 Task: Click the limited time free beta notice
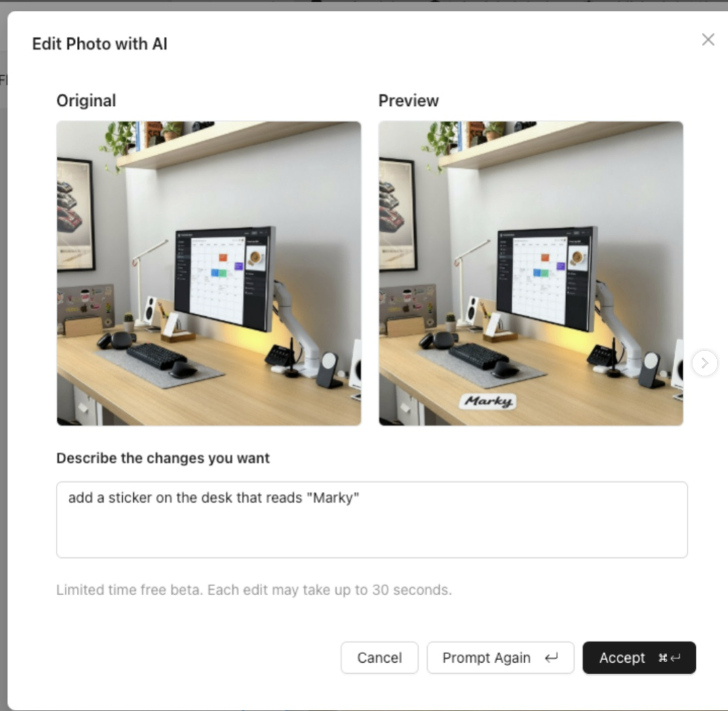[254, 590]
